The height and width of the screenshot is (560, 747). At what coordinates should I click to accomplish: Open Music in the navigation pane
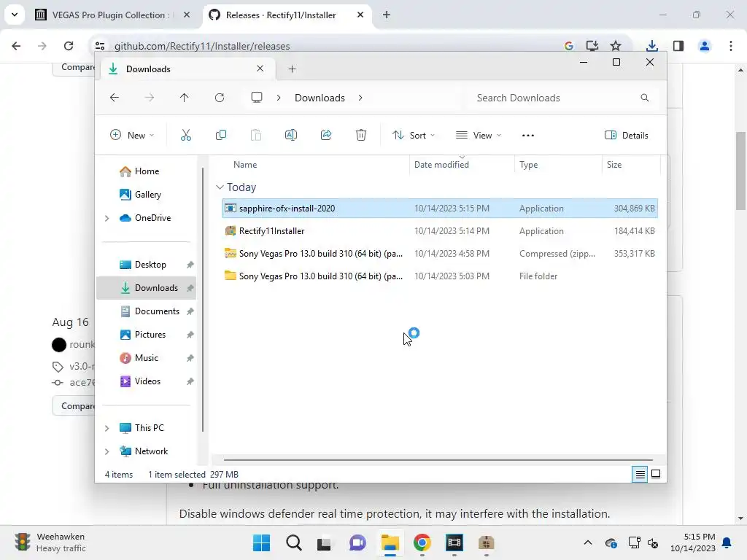click(146, 358)
